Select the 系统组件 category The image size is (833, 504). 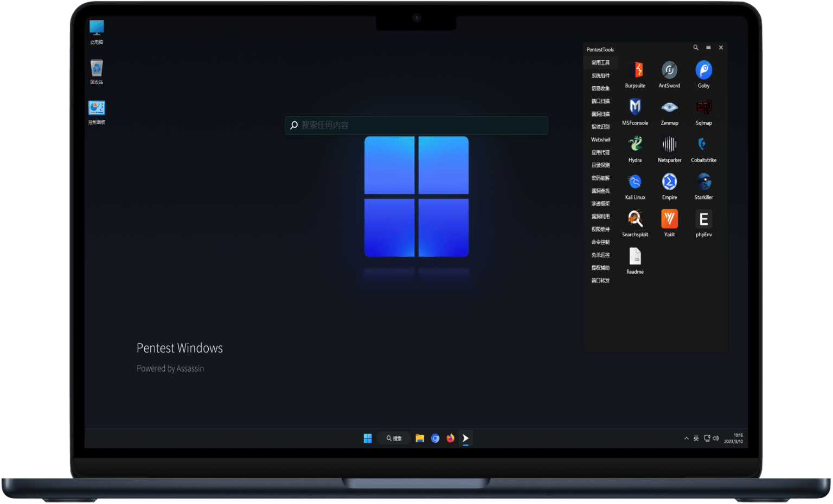(x=600, y=76)
